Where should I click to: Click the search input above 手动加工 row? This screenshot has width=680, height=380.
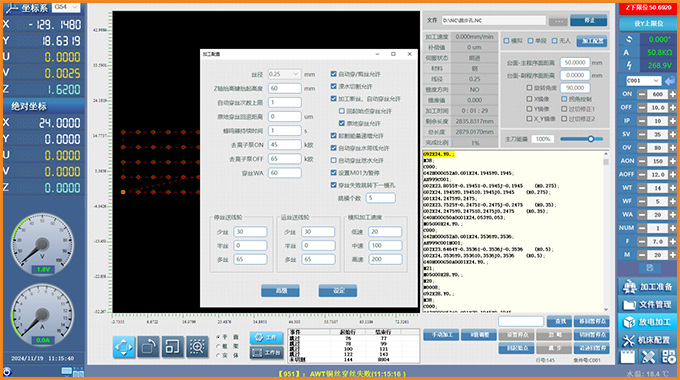tap(521, 321)
